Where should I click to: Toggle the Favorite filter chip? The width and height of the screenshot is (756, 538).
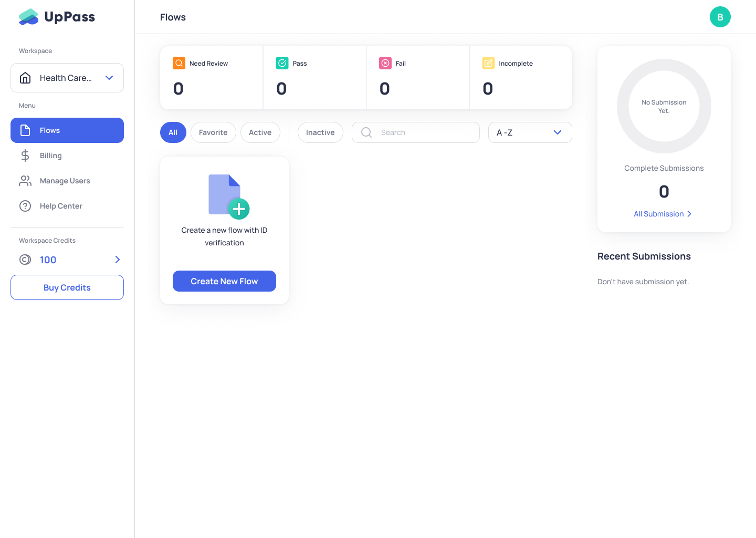pos(213,132)
